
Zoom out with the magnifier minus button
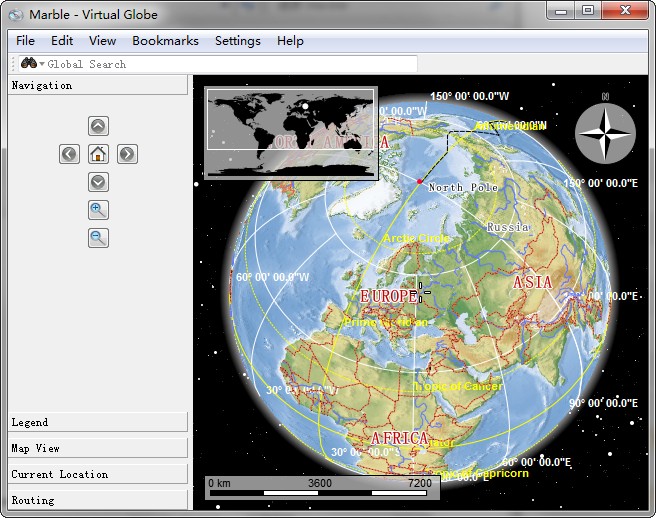coord(98,238)
